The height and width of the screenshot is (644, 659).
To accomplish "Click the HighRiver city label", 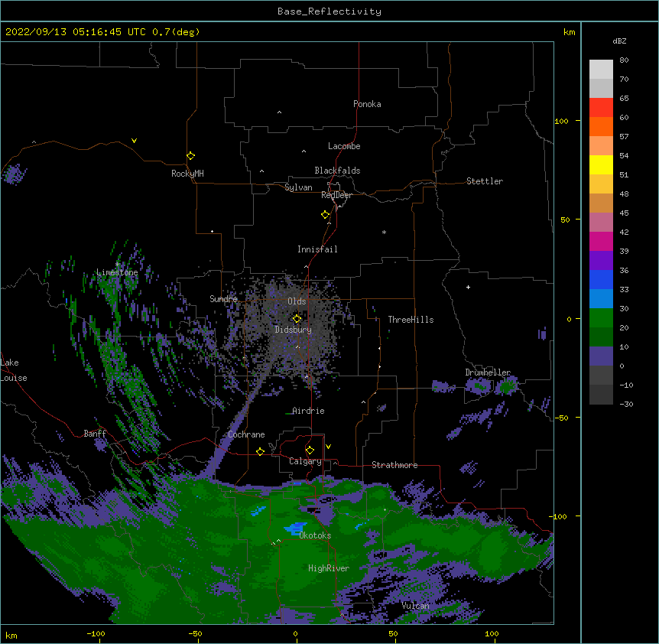I will click(x=329, y=568).
